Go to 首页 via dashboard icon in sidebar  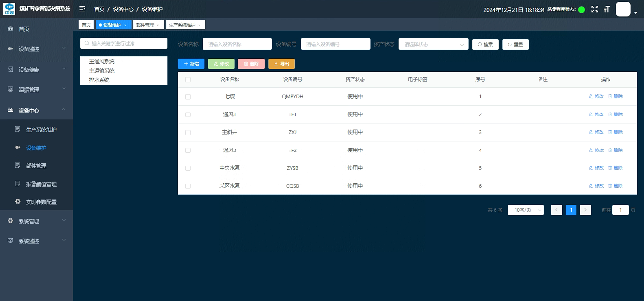(x=11, y=29)
